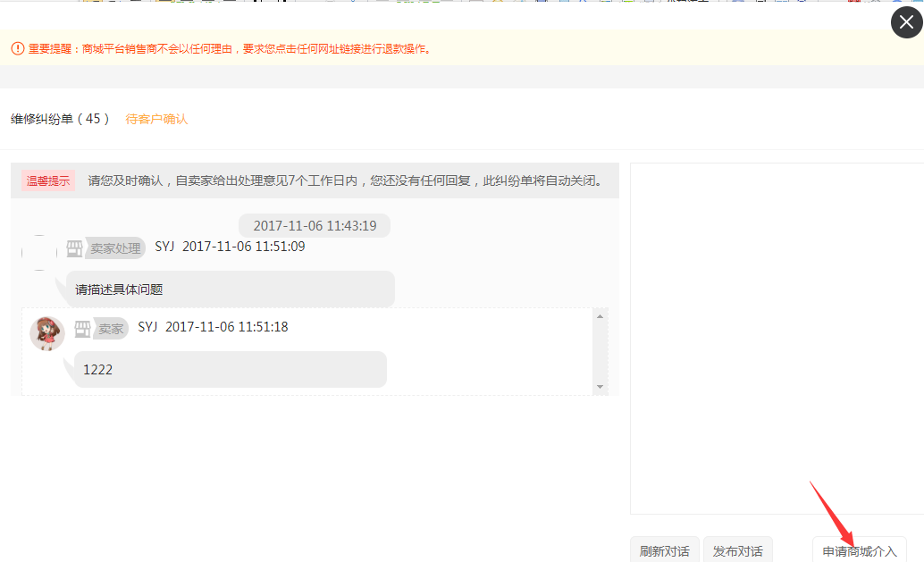The width and height of the screenshot is (924, 562).
Task: Click the 刷新对话 button
Action: point(664,550)
